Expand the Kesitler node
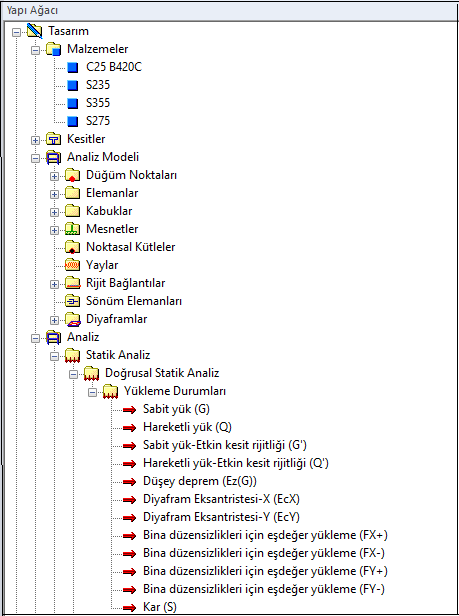 tap(35, 140)
